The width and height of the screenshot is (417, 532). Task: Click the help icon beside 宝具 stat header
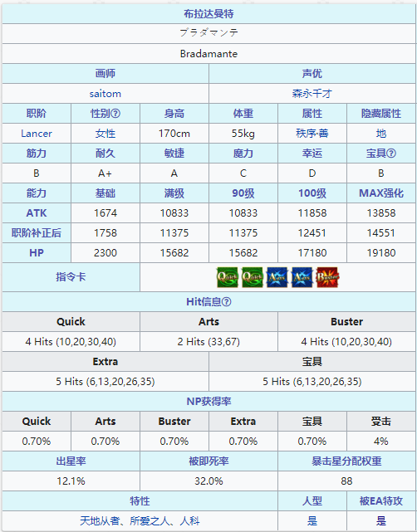391,154
